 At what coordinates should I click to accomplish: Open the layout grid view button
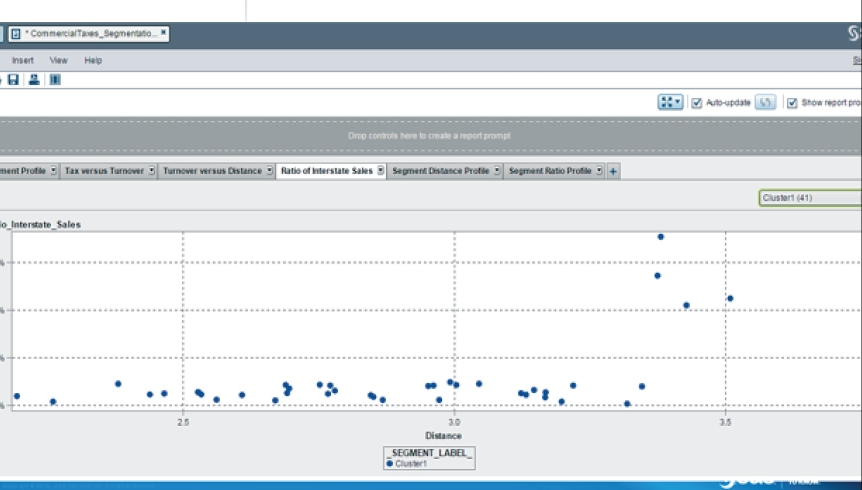[x=670, y=102]
